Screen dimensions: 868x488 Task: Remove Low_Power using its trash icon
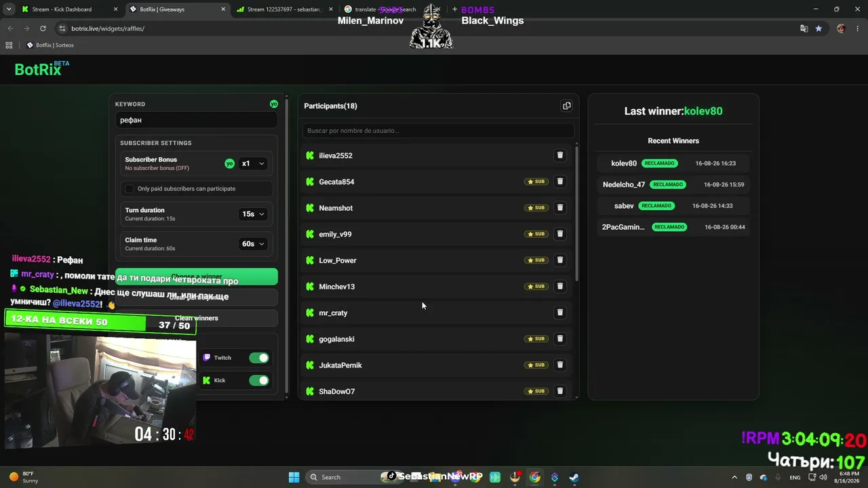coord(560,260)
